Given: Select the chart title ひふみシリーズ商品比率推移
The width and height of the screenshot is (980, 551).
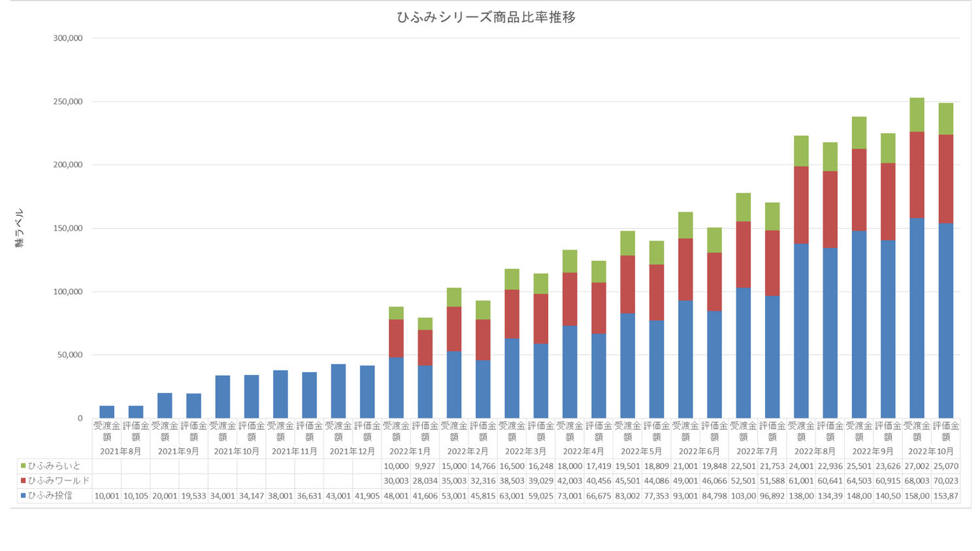Looking at the screenshot, I should pos(486,18).
